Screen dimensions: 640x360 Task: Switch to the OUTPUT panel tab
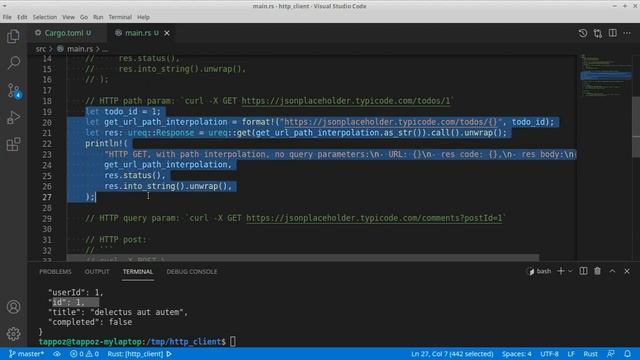[97, 271]
